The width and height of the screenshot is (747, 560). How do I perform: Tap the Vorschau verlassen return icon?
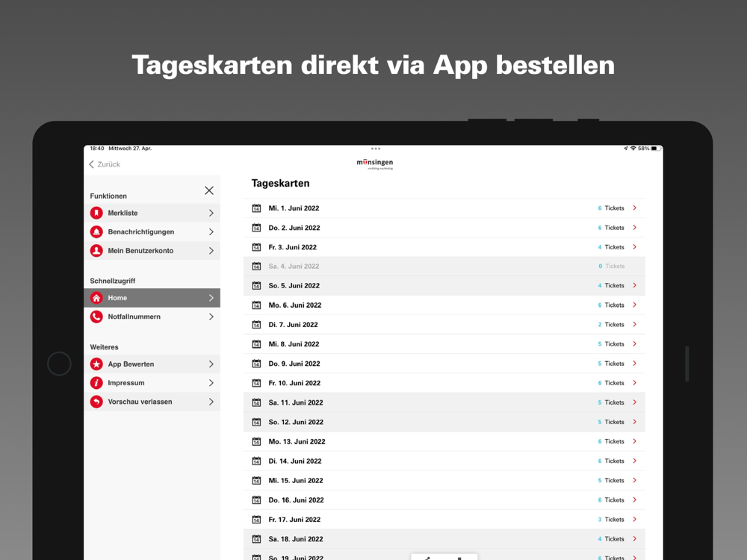coord(96,402)
